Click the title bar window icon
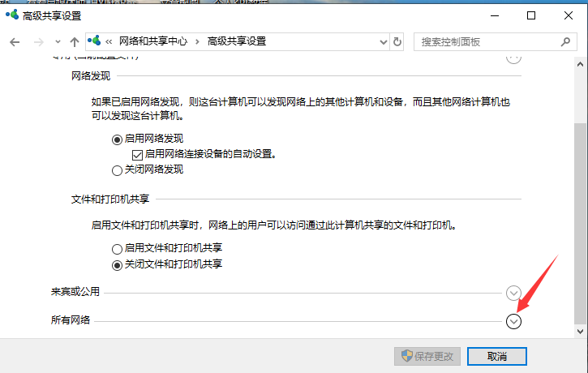This screenshot has height=373, width=588. pos(11,15)
